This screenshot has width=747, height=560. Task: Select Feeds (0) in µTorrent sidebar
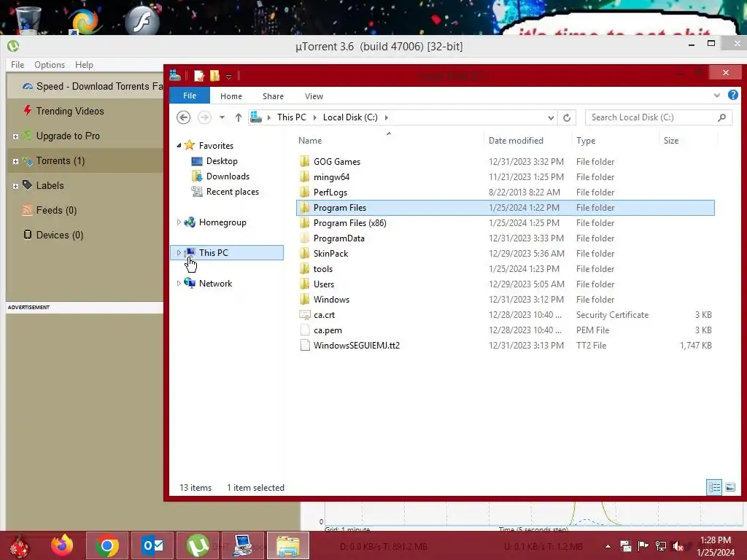click(56, 210)
